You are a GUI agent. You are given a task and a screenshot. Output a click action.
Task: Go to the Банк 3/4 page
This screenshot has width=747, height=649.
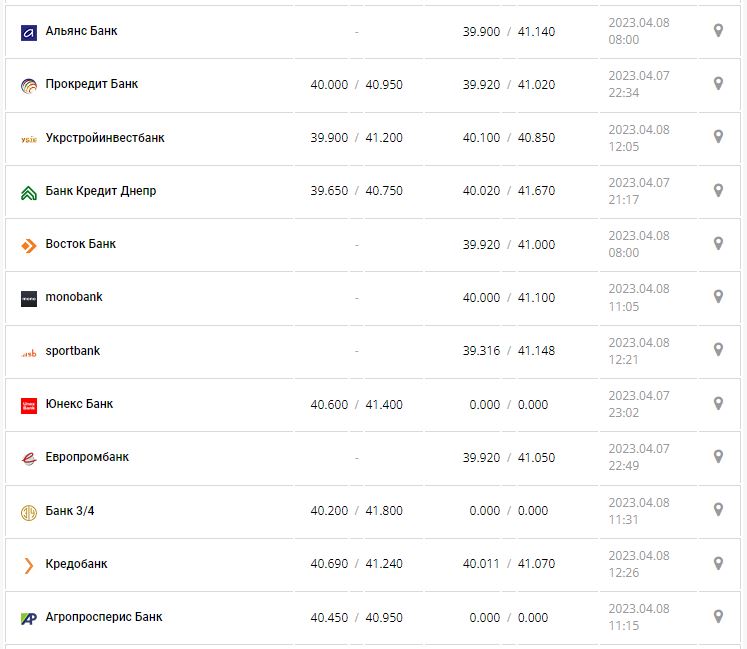point(70,511)
